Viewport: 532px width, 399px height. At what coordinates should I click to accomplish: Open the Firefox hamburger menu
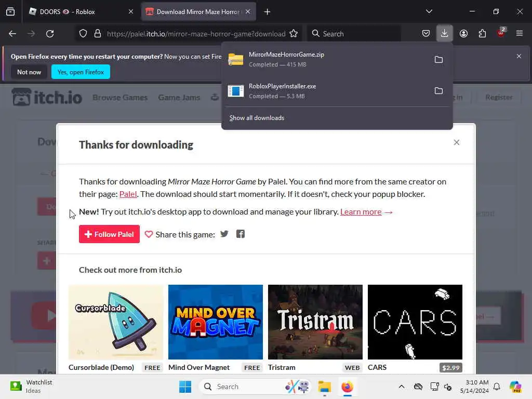(x=520, y=34)
